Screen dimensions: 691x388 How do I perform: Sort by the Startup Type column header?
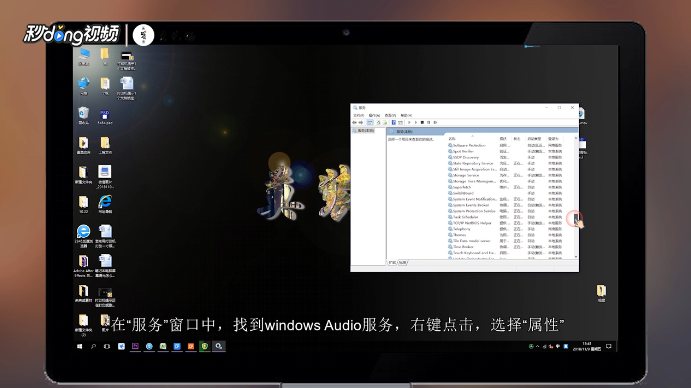point(536,138)
